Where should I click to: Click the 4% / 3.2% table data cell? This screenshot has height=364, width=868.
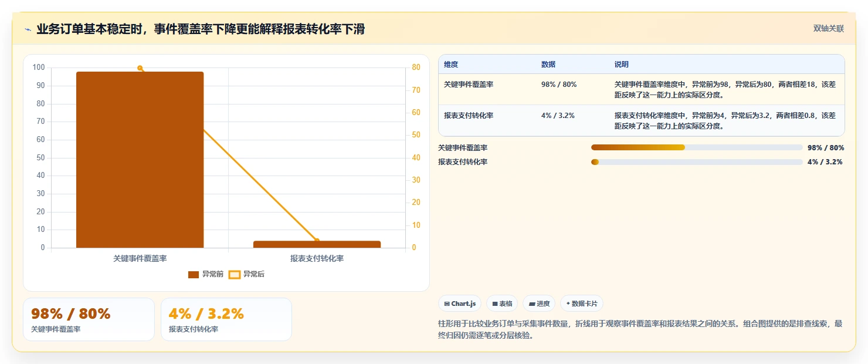[558, 116]
